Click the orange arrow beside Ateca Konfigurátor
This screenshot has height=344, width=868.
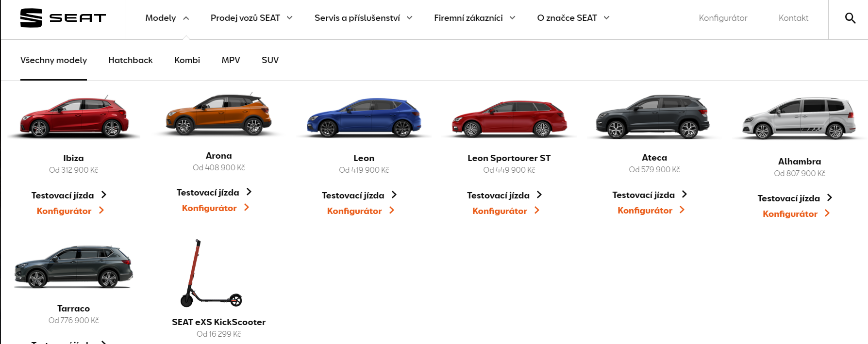click(x=682, y=210)
